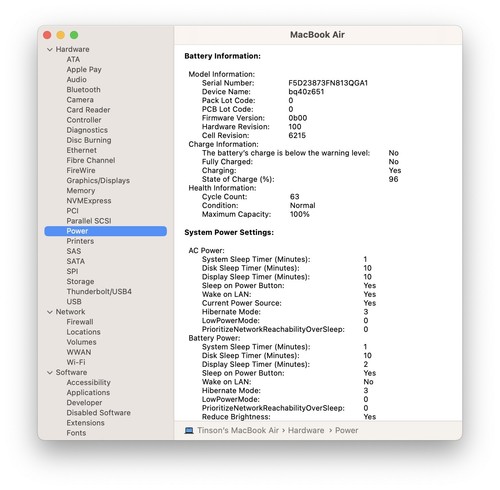Select WWAN under Network
500x490 pixels.
click(79, 352)
